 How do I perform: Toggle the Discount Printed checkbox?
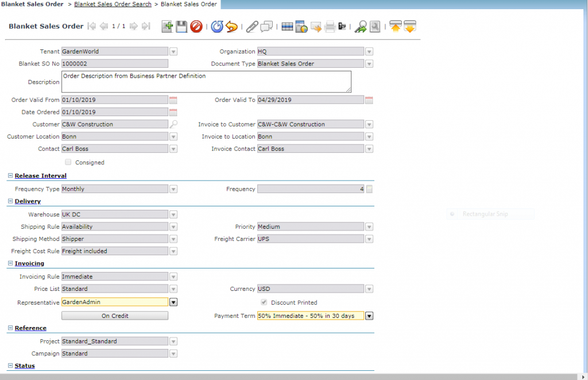click(264, 302)
